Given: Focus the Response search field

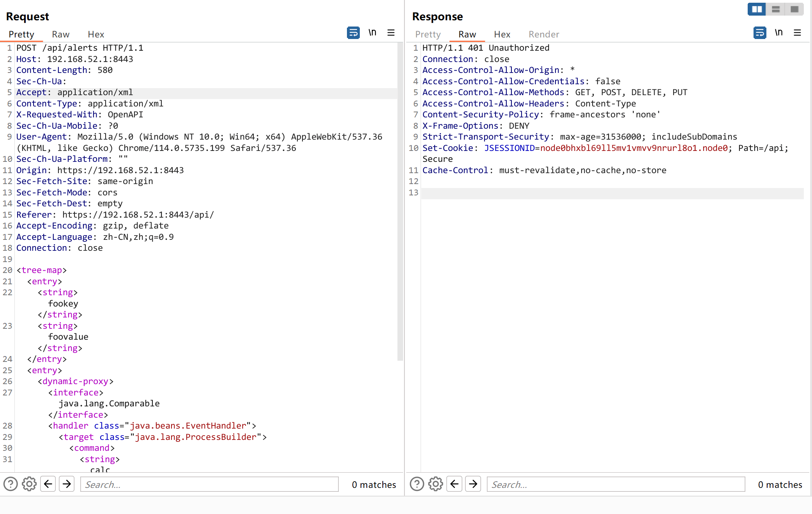Looking at the screenshot, I should coord(616,484).
